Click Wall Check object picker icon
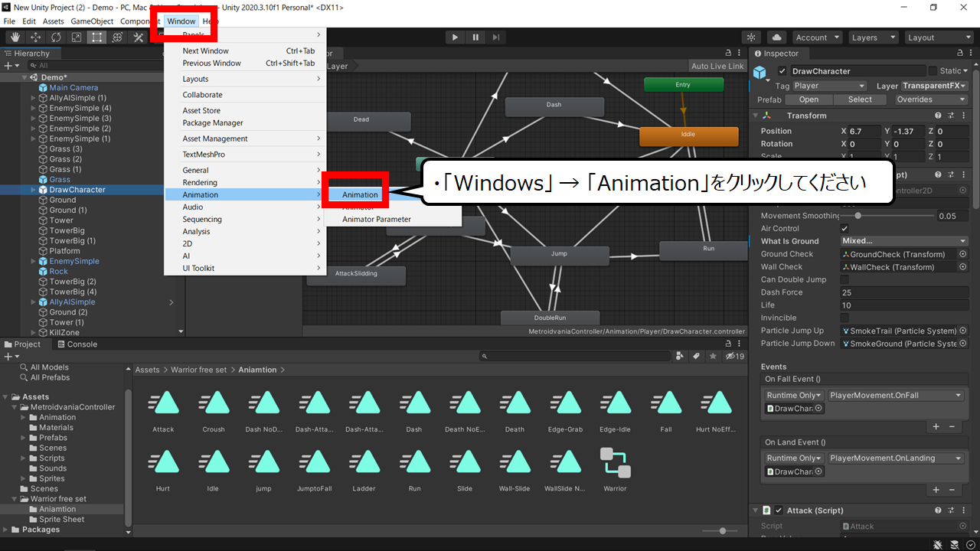Image resolution: width=980 pixels, height=551 pixels. [x=962, y=267]
